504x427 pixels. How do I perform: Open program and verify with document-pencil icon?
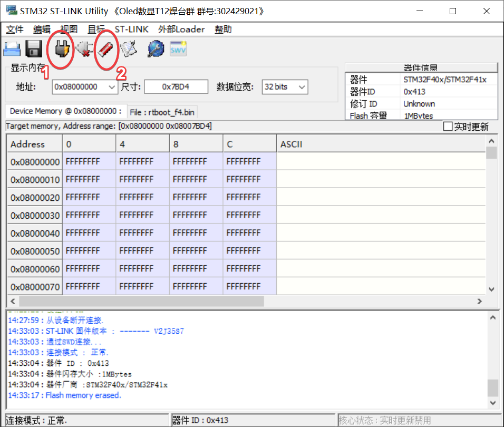click(128, 49)
